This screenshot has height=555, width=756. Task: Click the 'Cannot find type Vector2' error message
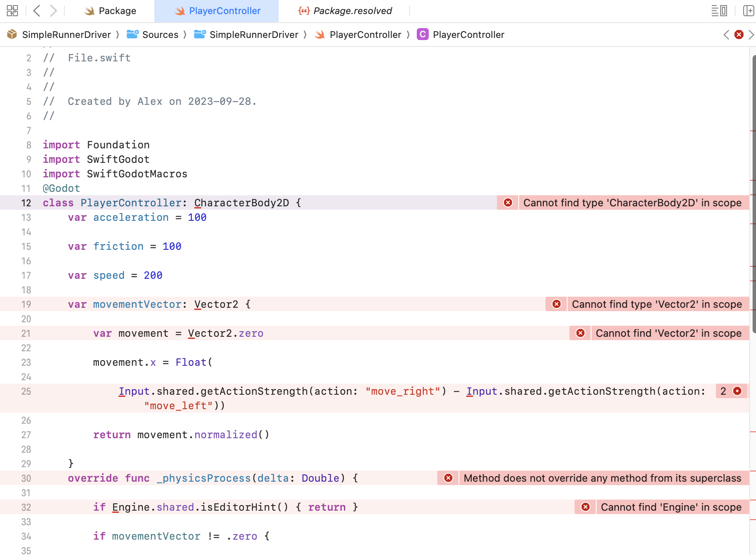pos(657,304)
